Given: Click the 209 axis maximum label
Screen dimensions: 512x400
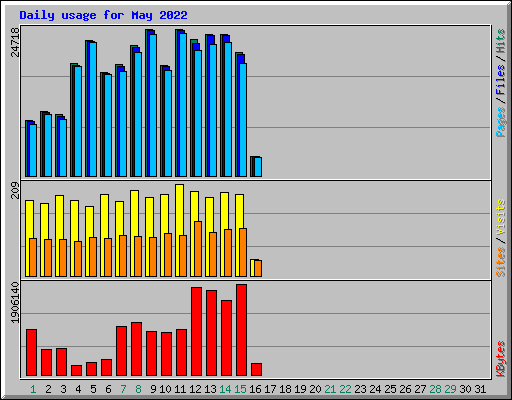Looking at the screenshot, I should (15, 190).
